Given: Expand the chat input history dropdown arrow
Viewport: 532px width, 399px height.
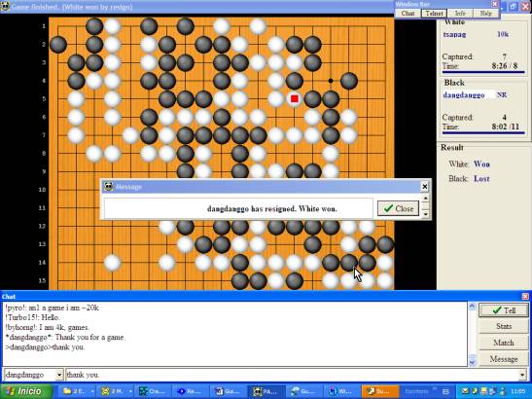Looking at the screenshot, I should point(522,375).
